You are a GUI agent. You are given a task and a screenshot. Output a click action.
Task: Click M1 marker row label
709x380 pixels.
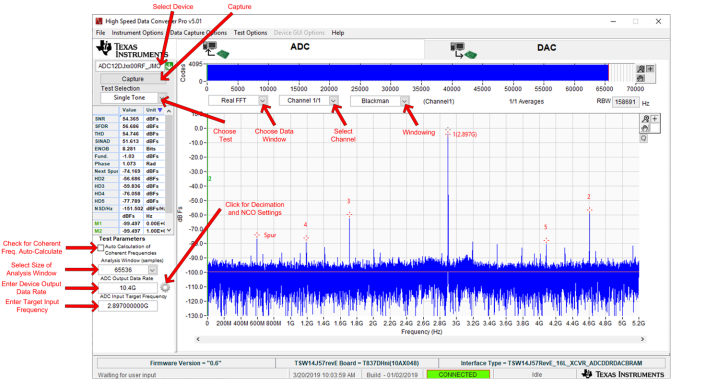(x=99, y=223)
